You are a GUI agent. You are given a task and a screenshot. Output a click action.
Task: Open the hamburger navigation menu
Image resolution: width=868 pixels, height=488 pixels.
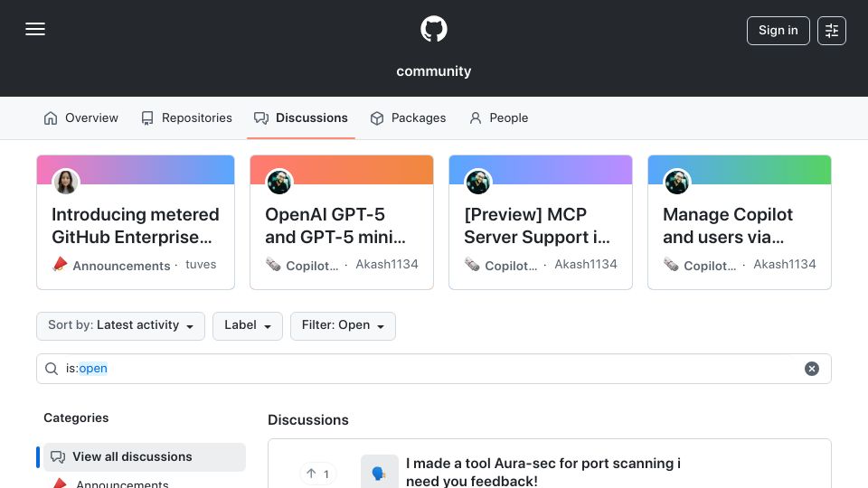click(x=35, y=29)
